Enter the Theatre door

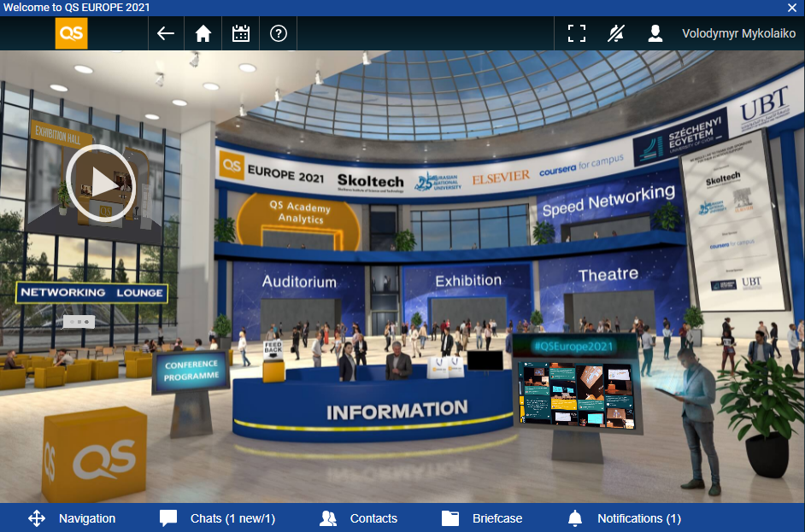click(609, 310)
